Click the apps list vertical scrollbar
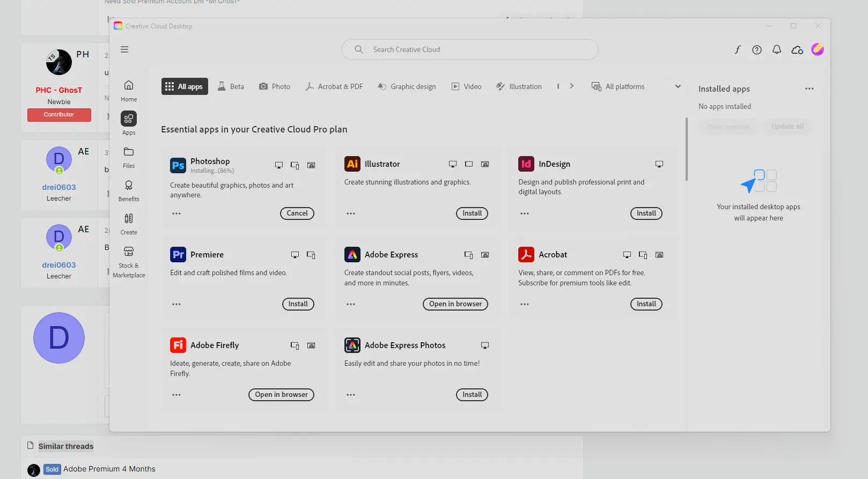 [687, 149]
